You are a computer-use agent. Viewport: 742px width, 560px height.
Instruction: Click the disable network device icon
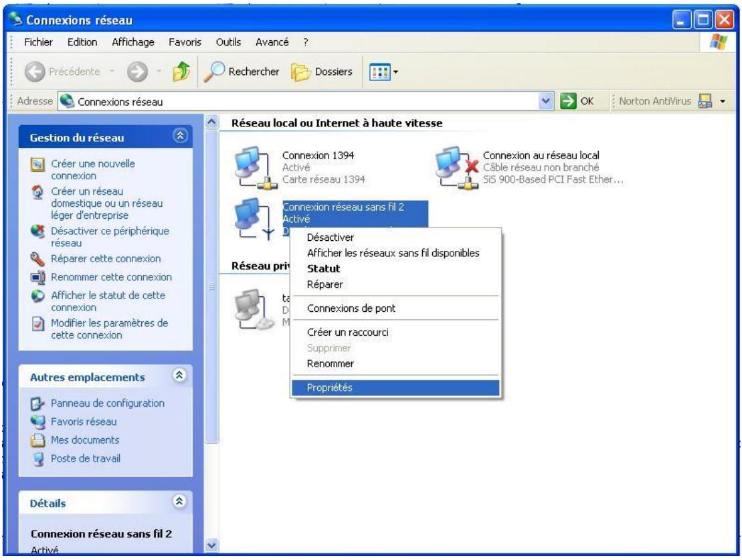click(37, 232)
